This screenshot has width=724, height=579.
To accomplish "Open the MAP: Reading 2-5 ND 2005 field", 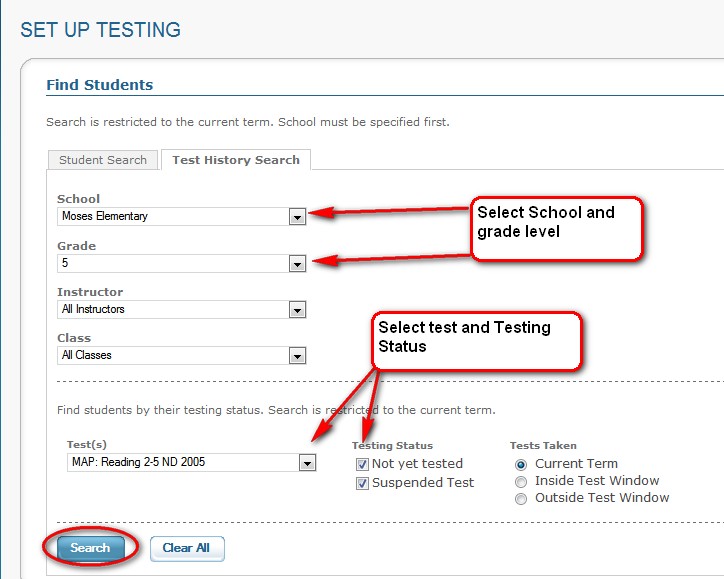I will pyautogui.click(x=182, y=463).
